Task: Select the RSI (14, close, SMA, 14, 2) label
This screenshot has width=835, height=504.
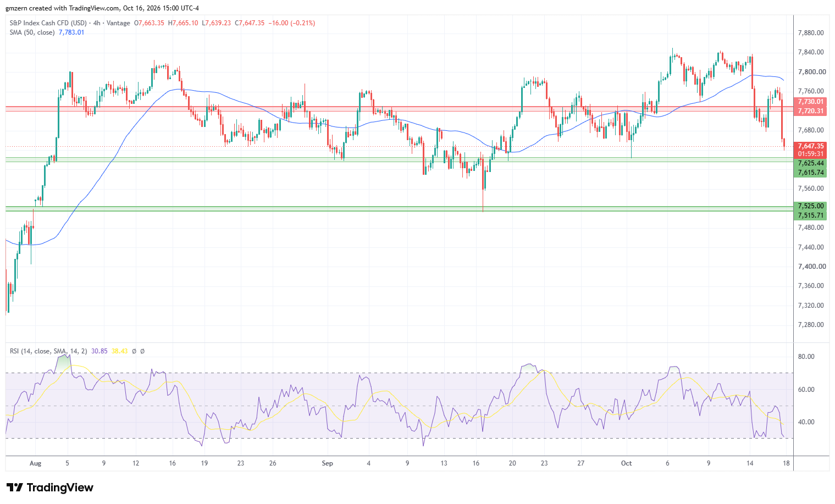Action: pos(48,351)
